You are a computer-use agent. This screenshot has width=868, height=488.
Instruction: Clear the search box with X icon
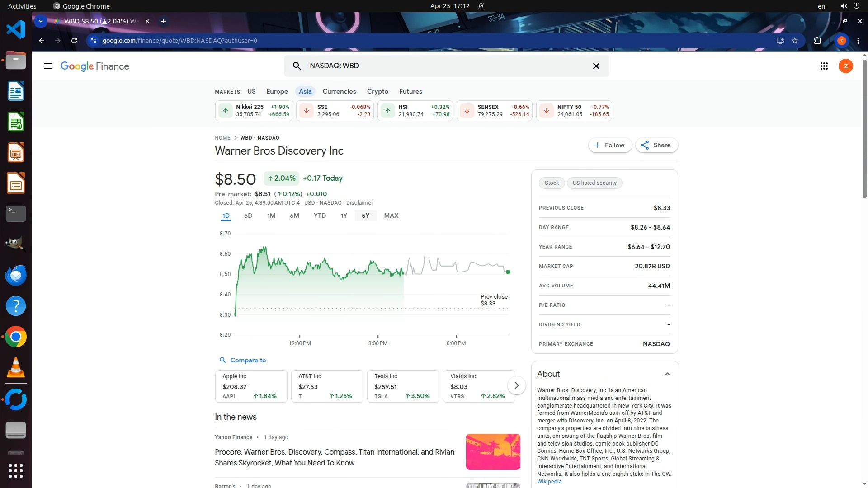596,66
